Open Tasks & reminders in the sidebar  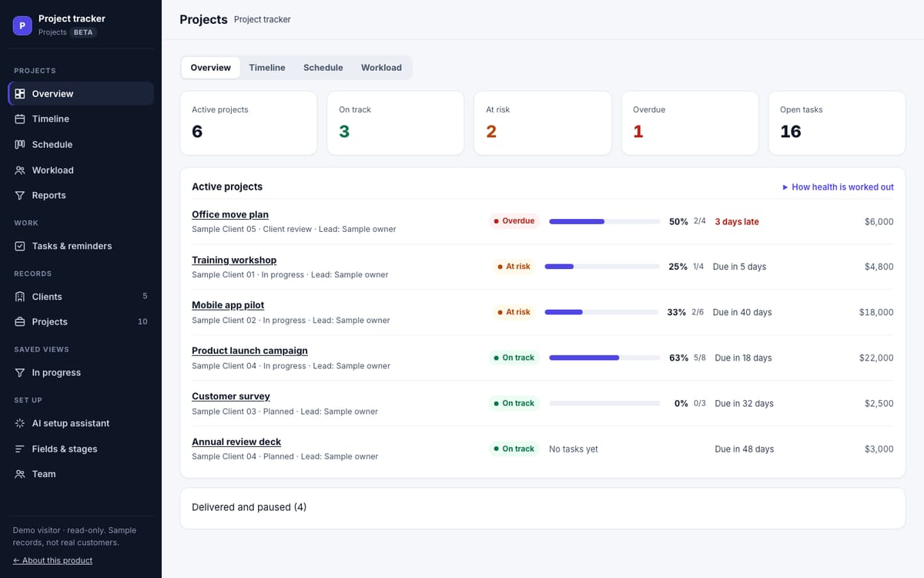[81, 247]
